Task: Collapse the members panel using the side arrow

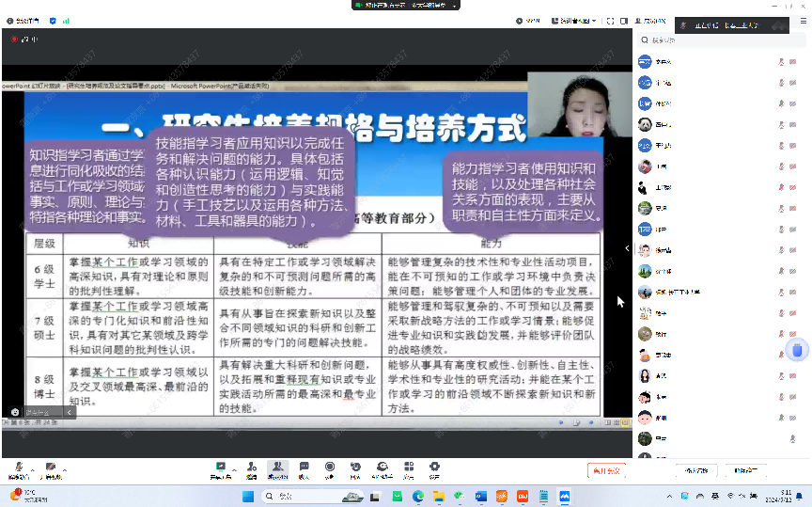Action: coord(627,248)
